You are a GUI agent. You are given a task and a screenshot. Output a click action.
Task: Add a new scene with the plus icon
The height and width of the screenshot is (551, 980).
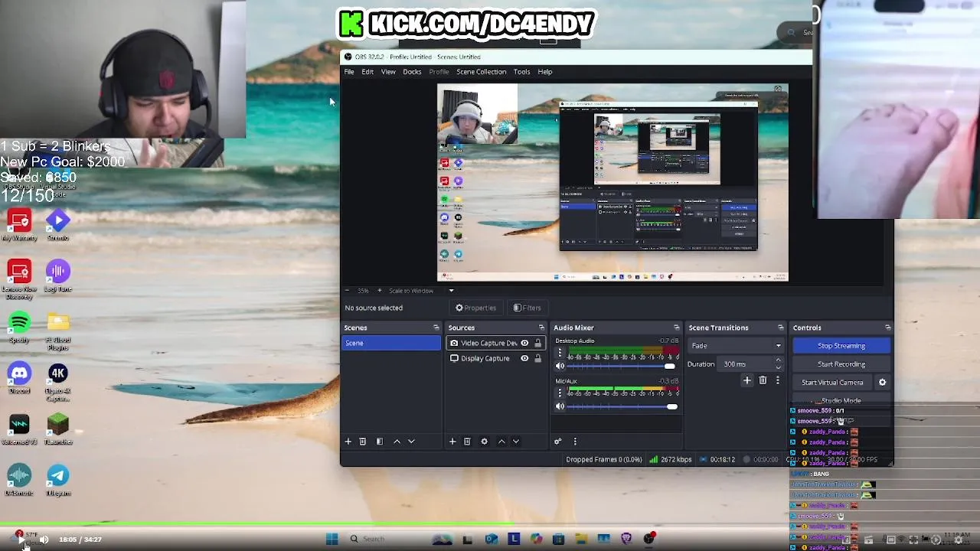pyautogui.click(x=348, y=442)
